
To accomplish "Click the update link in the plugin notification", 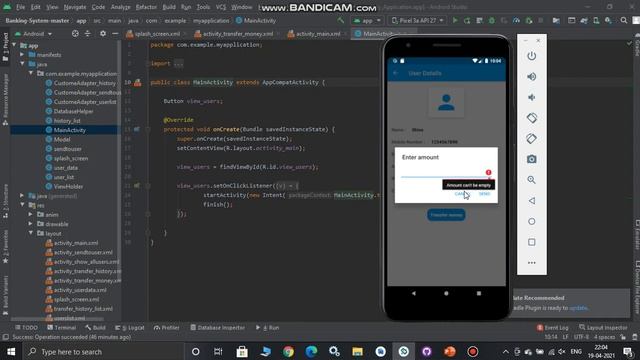I will tap(578, 308).
